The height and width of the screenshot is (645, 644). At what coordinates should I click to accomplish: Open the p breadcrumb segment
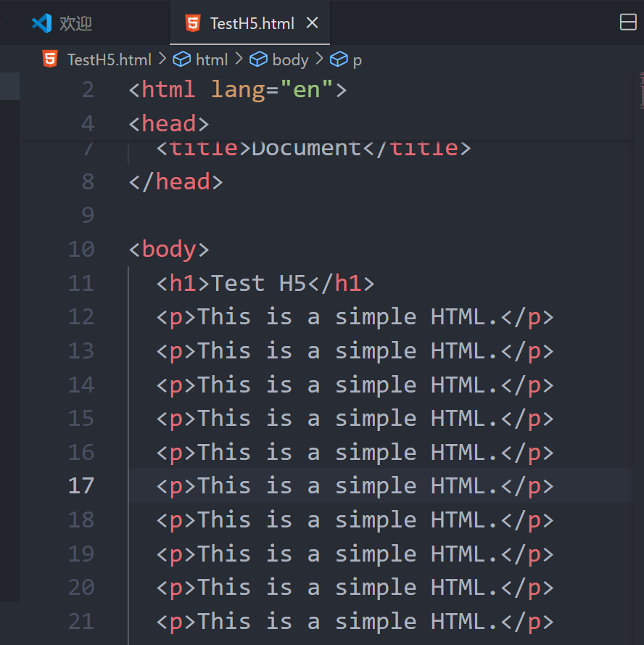[357, 60]
